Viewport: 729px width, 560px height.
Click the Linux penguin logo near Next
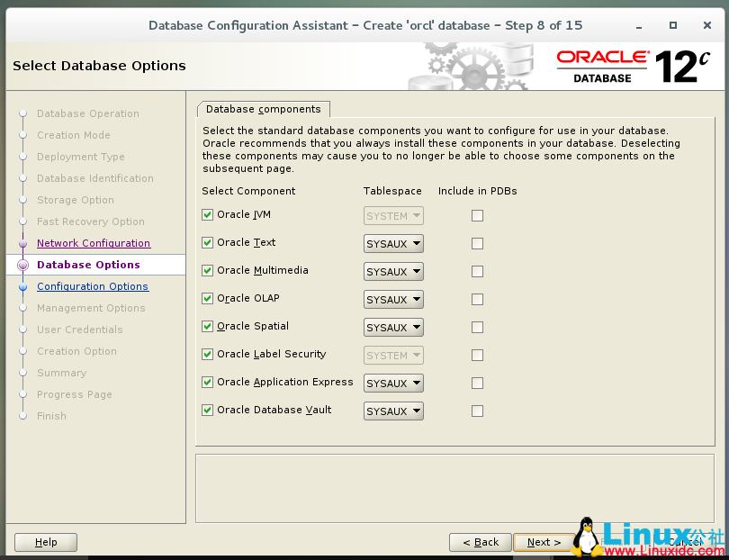(x=586, y=536)
